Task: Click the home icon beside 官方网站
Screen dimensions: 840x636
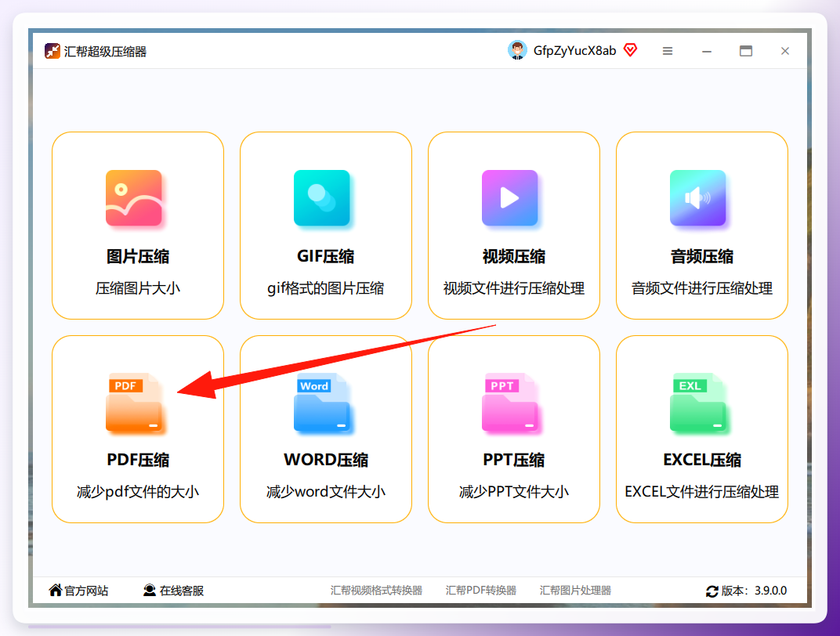Action: click(x=55, y=590)
